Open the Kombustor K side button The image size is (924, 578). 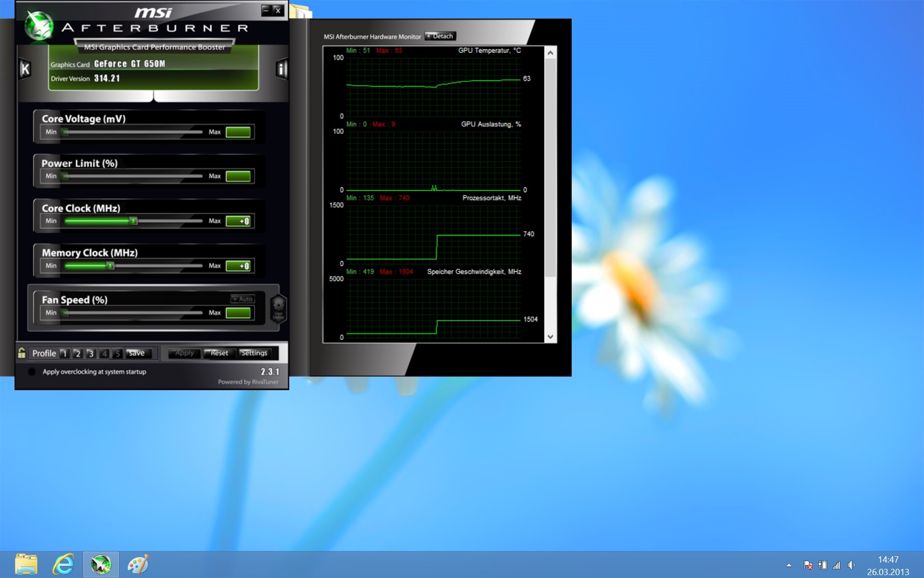pyautogui.click(x=25, y=69)
